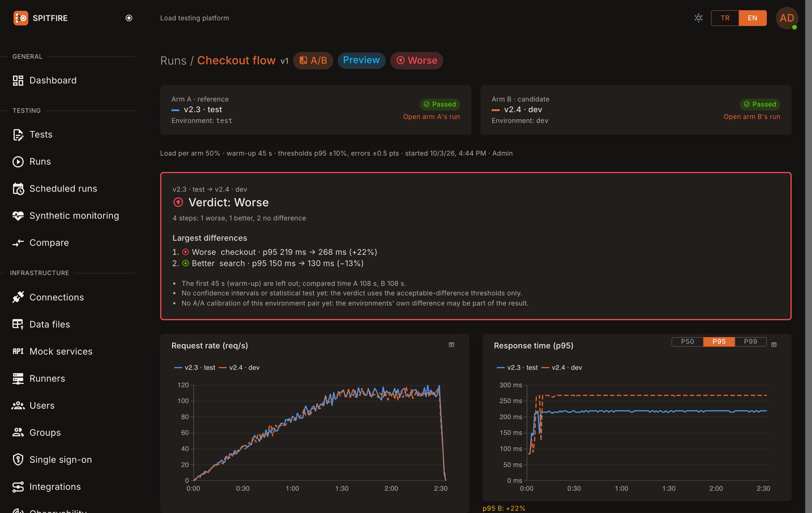Switch language to TR

pyautogui.click(x=725, y=18)
